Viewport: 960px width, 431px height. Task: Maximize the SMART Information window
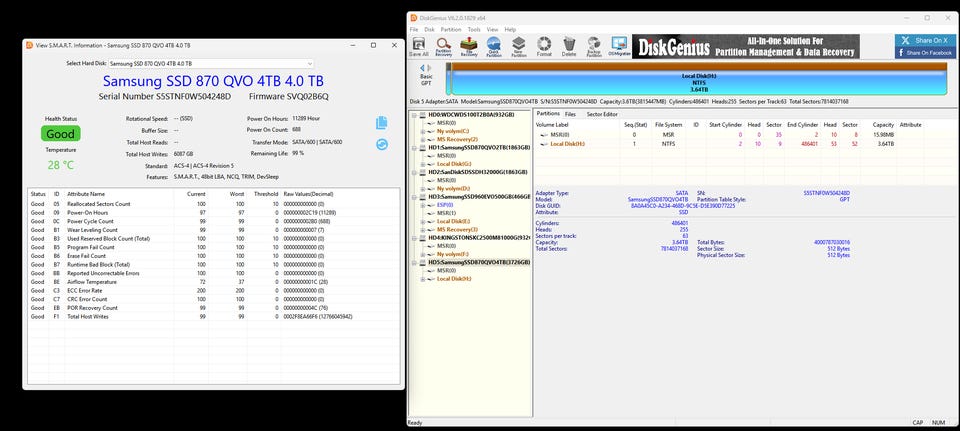click(373, 45)
